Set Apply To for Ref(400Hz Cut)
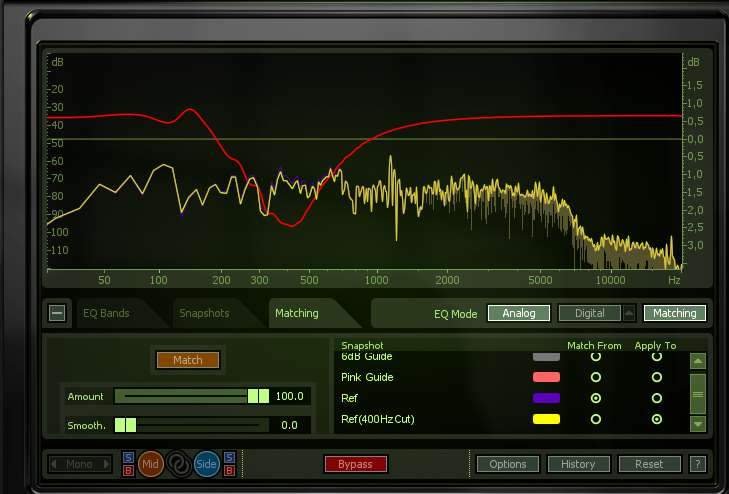729x494 pixels. point(656,419)
